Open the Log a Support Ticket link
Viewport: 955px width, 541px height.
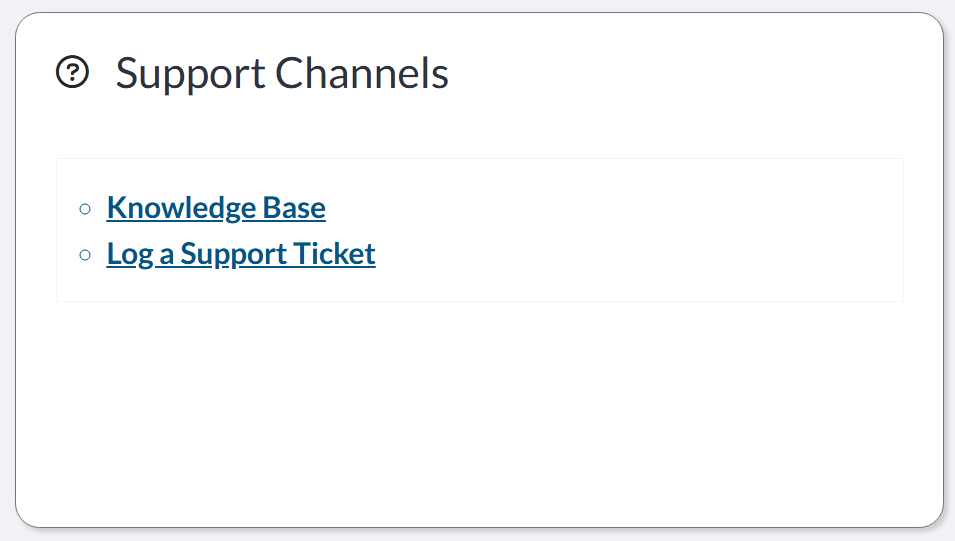241,254
